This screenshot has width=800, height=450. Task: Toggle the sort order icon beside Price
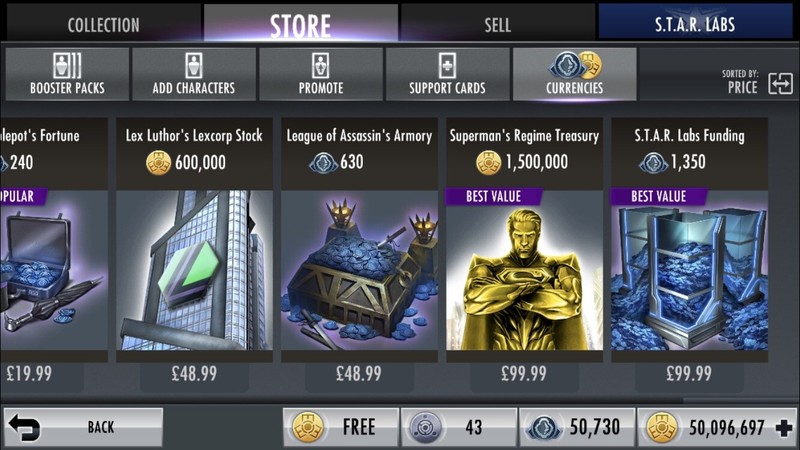(781, 83)
